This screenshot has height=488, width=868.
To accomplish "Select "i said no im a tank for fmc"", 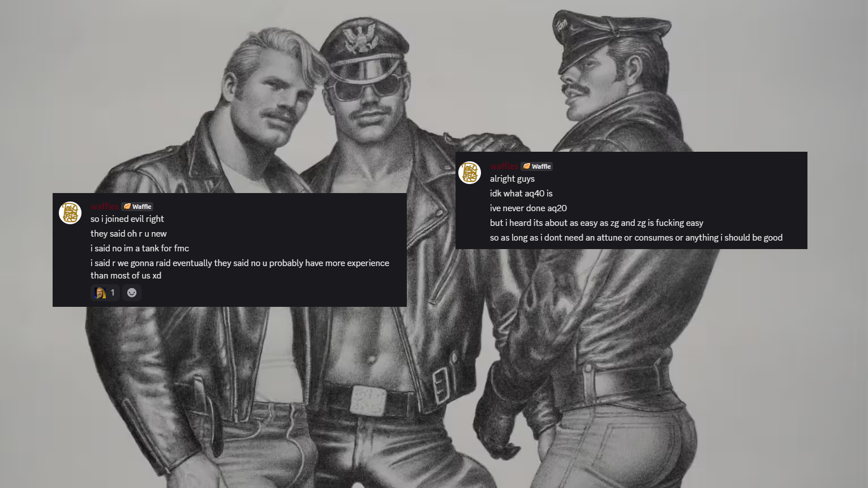I will [x=140, y=249].
